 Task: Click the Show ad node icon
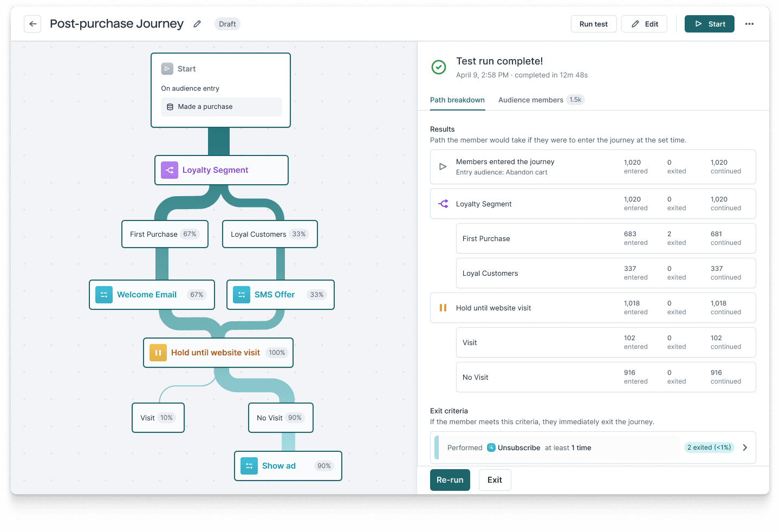pyautogui.click(x=249, y=466)
